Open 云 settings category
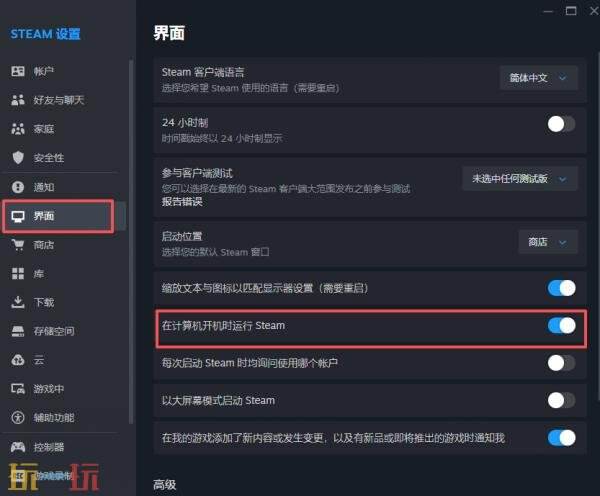Screen dimensions: 600x496 pyautogui.click(x=64, y=360)
